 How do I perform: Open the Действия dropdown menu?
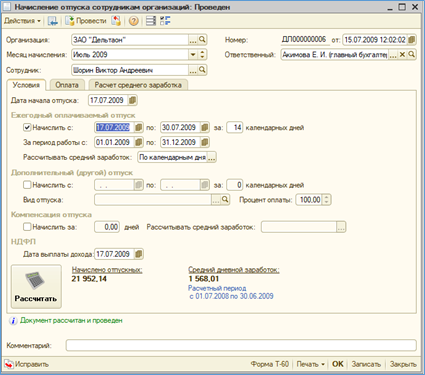pyautogui.click(x=22, y=21)
